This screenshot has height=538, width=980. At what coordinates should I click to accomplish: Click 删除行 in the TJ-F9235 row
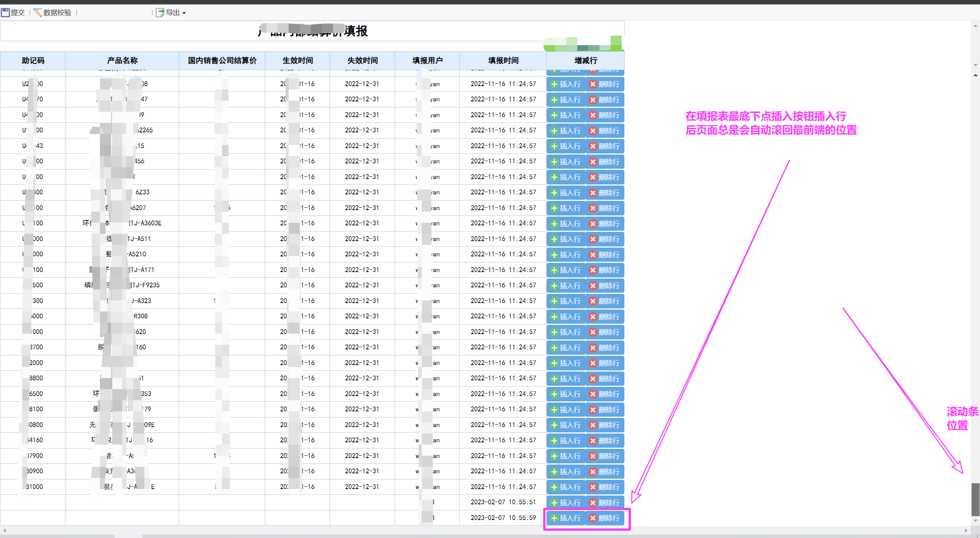605,286
